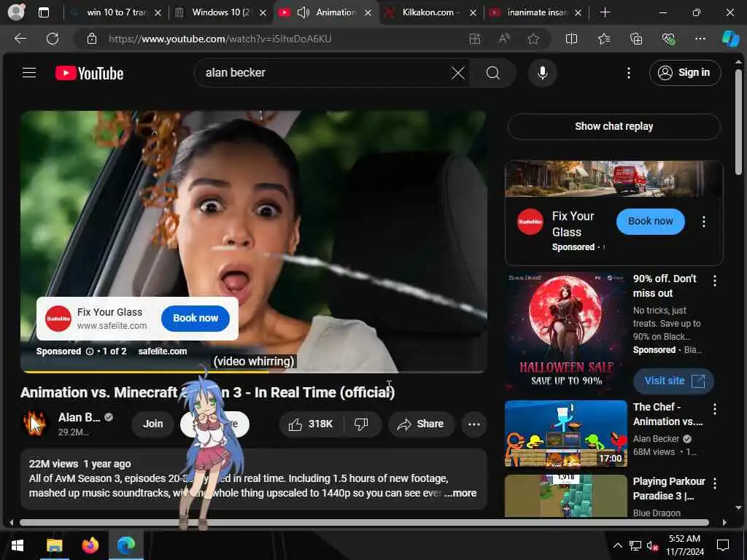Screen dimensions: 747x560
Task: Click the Sign in button
Action: tap(684, 73)
